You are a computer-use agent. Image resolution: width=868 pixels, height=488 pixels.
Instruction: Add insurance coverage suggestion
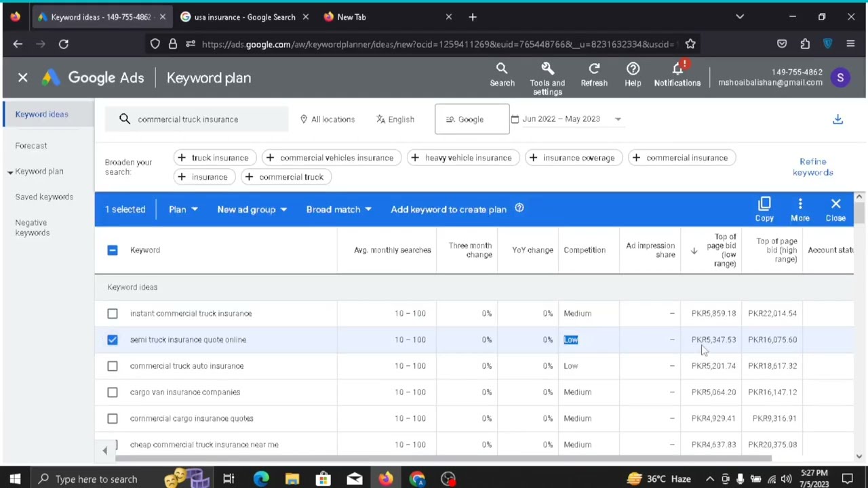(x=573, y=158)
